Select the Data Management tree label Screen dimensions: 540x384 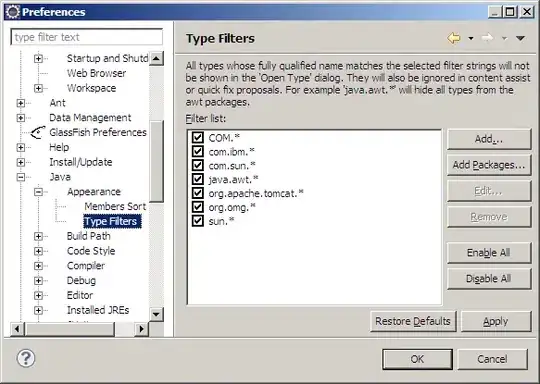tap(90, 118)
